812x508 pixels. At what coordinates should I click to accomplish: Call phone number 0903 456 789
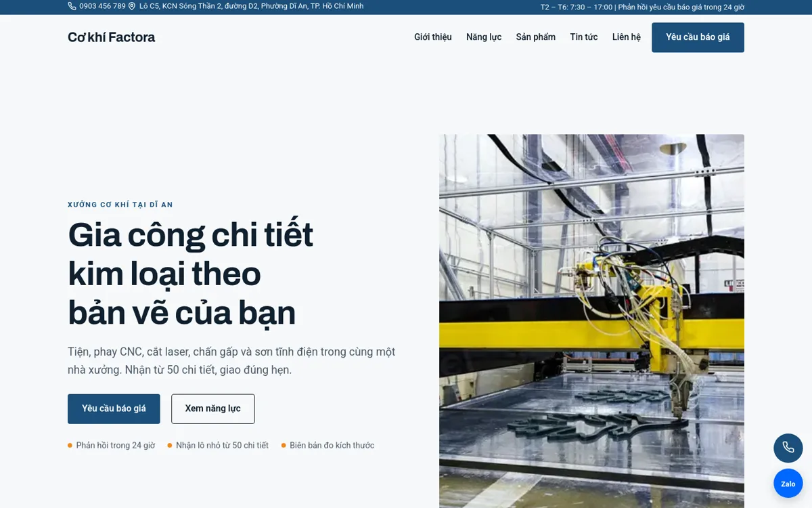[x=102, y=6]
